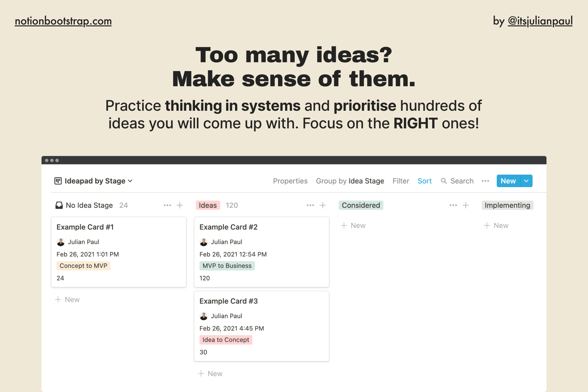Add a card to the No Idea Stage column
588x392 pixels.
(x=180, y=205)
